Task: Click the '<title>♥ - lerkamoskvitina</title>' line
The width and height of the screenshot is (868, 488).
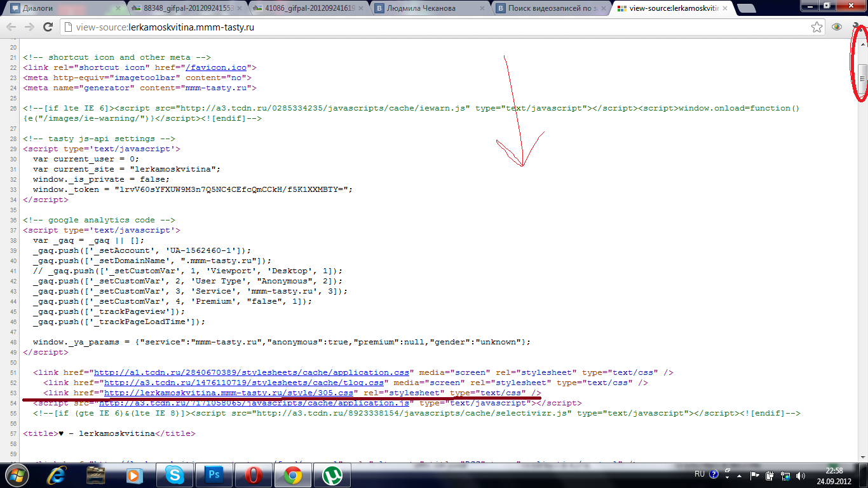Action: pyautogui.click(x=109, y=433)
